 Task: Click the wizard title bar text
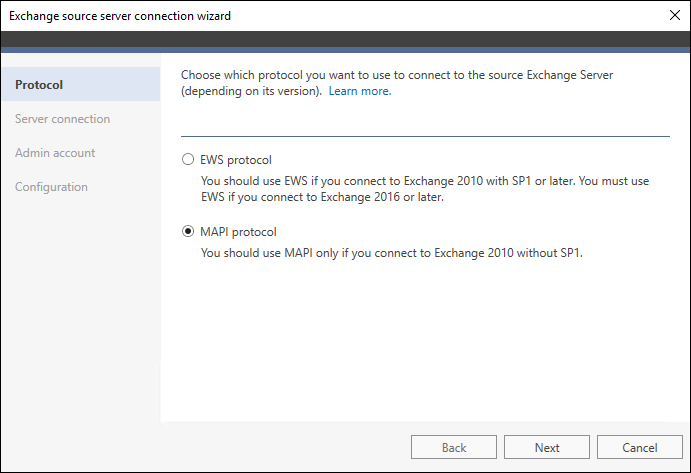pos(120,16)
